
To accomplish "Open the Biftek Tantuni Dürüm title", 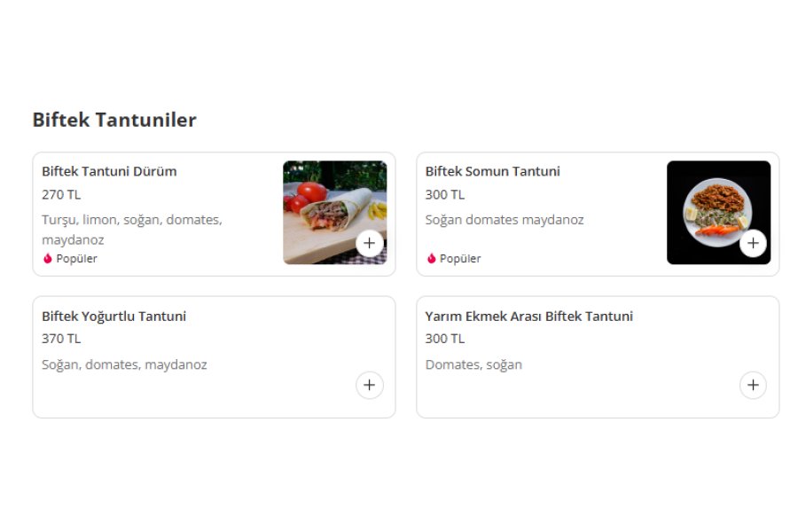I will tap(109, 171).
